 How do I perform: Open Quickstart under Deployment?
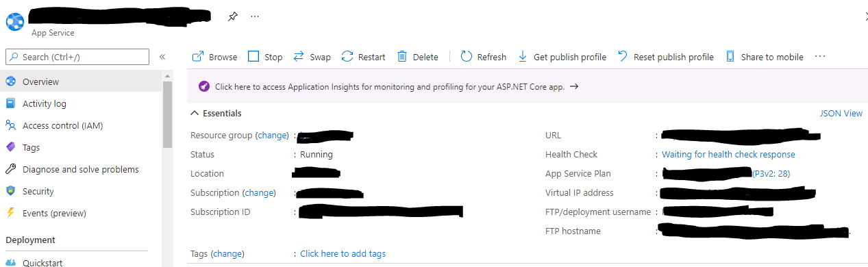coord(81,262)
